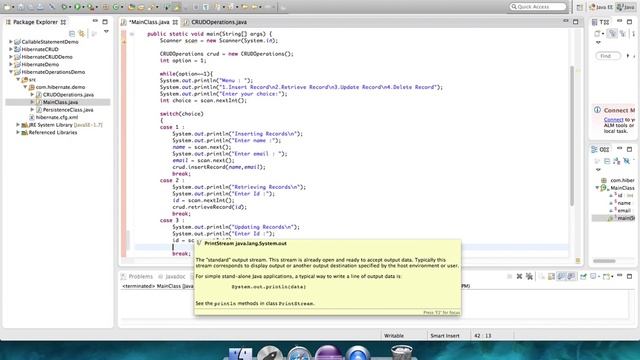
Task: Click Collapse All in Package Explorer
Action: [72, 33]
